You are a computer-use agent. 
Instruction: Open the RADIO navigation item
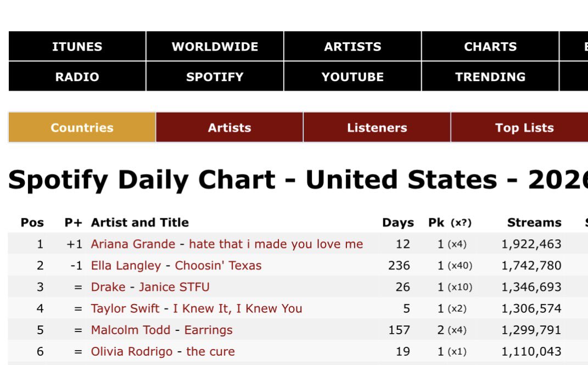77,76
